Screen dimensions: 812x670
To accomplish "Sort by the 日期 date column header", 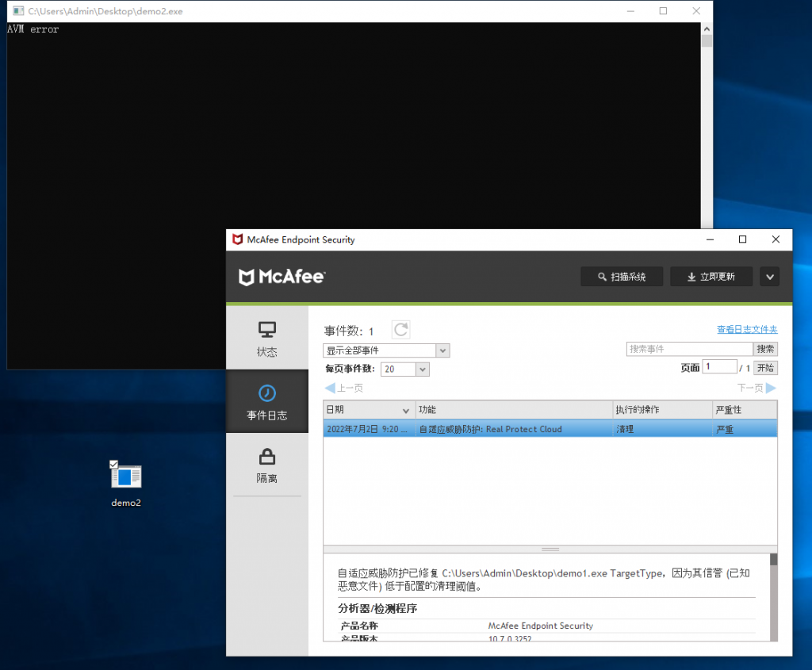I will (370, 410).
